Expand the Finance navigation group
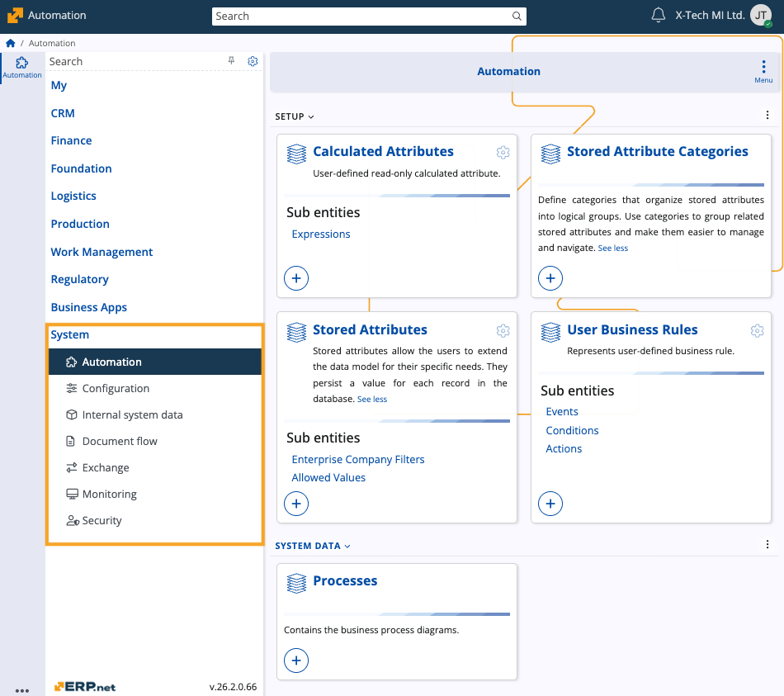784x696 pixels. pos(72,140)
